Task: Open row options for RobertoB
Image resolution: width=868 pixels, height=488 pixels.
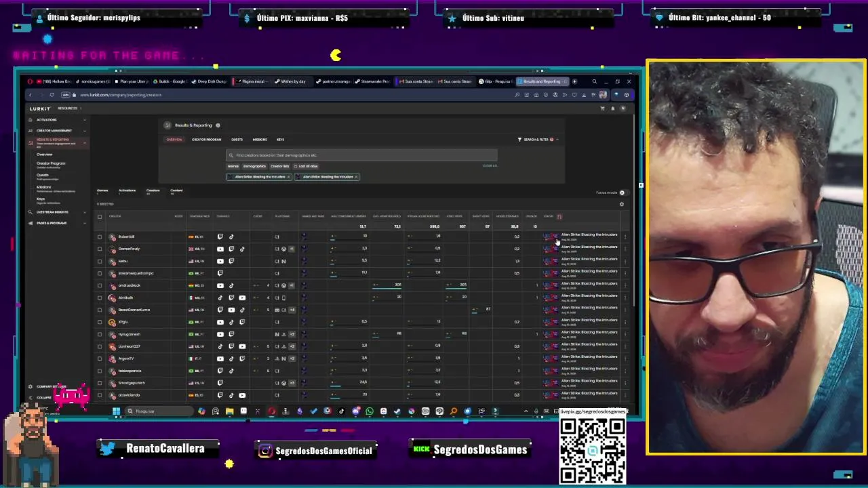Action: click(x=625, y=237)
